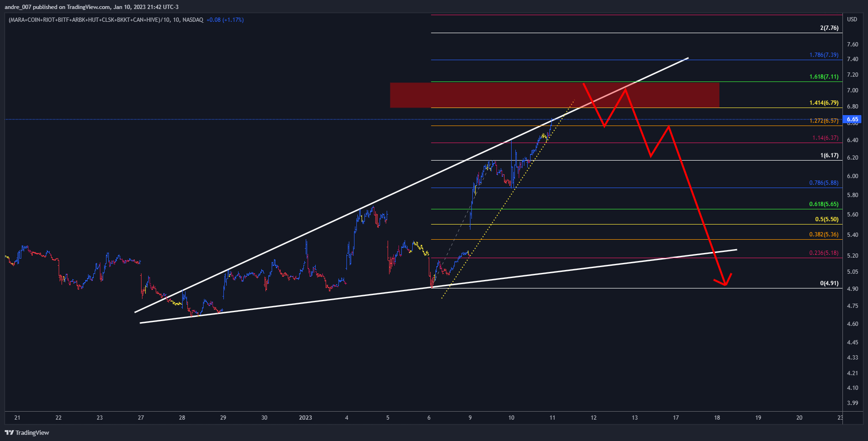Select the 0.236(5.18) Fibonacci label

coord(824,253)
